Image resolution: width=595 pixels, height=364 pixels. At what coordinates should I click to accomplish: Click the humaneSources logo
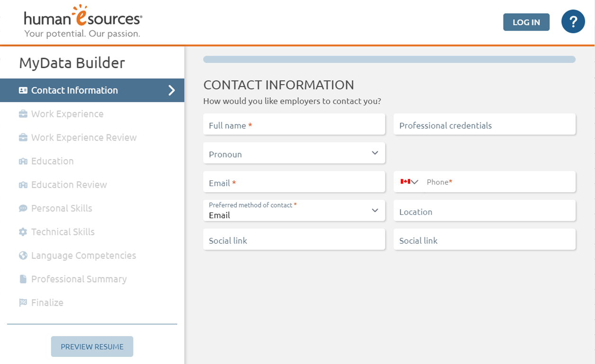[83, 22]
